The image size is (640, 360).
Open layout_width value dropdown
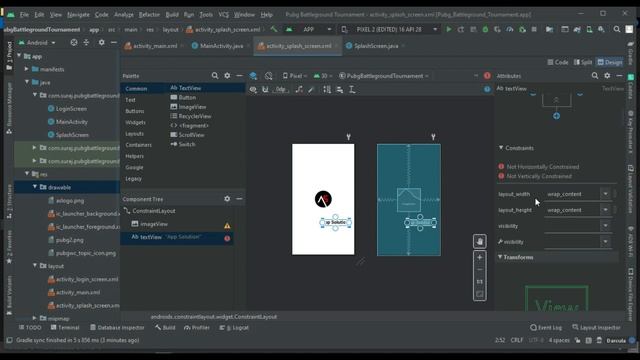pos(605,194)
